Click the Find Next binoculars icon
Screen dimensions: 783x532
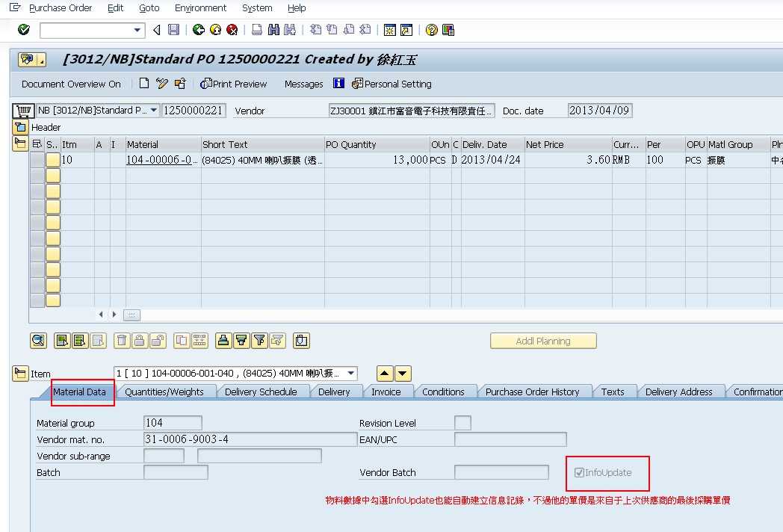290,30
